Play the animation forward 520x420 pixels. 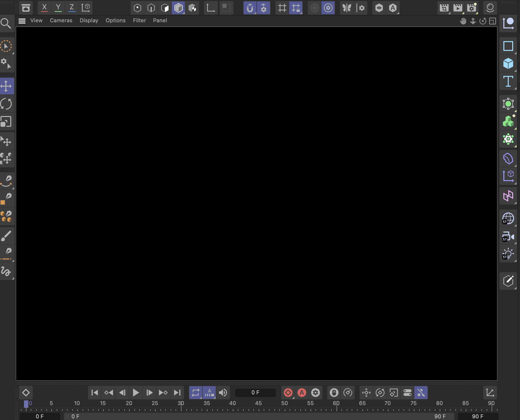136,393
